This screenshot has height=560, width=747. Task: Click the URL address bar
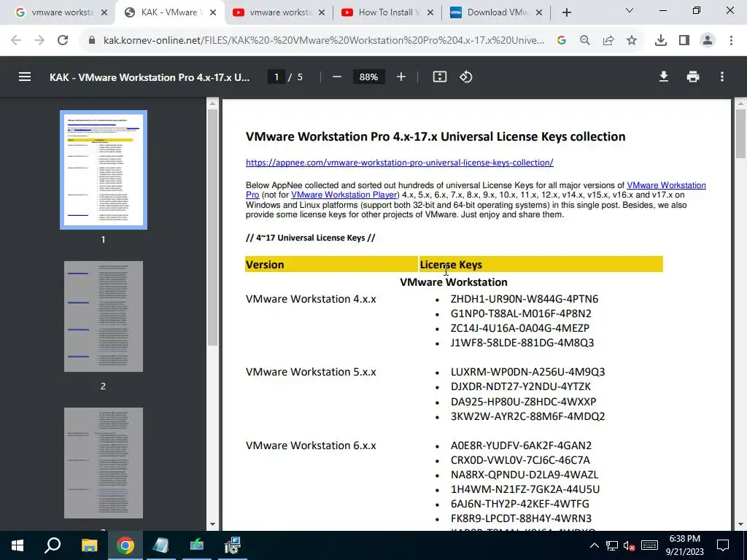pos(323,41)
